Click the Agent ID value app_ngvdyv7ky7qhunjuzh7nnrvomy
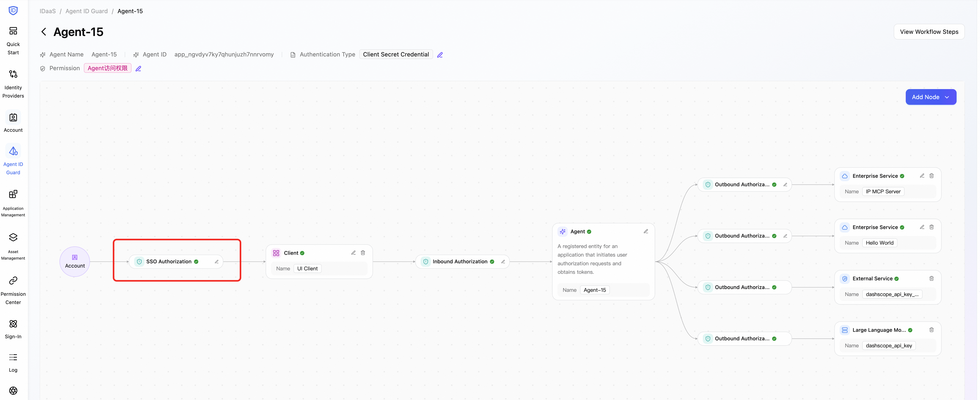The height and width of the screenshot is (400, 980). [224, 54]
